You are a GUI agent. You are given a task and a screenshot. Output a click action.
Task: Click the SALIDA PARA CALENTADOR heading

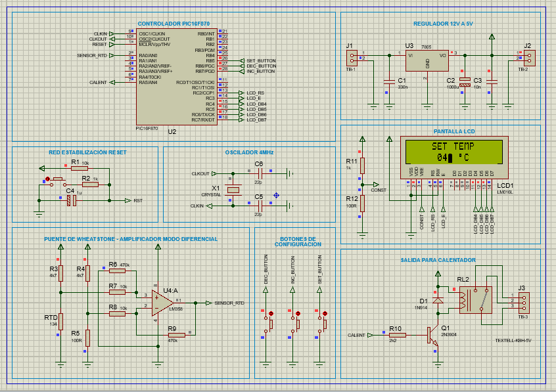pyautogui.click(x=439, y=259)
